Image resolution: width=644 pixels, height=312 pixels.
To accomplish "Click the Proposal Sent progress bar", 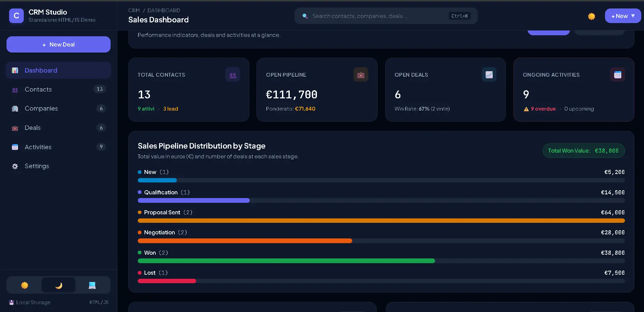I will pyautogui.click(x=381, y=221).
